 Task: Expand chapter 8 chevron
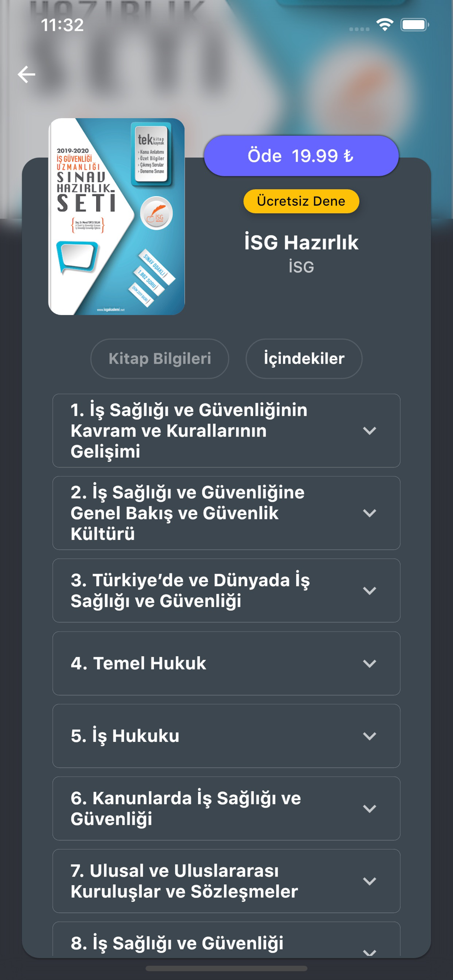pos(370,952)
